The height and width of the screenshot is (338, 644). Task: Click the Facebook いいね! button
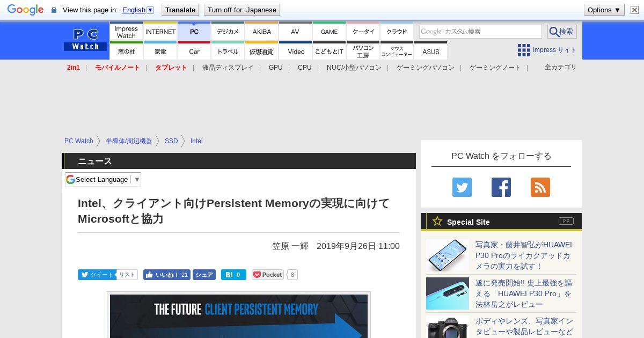[x=167, y=275]
